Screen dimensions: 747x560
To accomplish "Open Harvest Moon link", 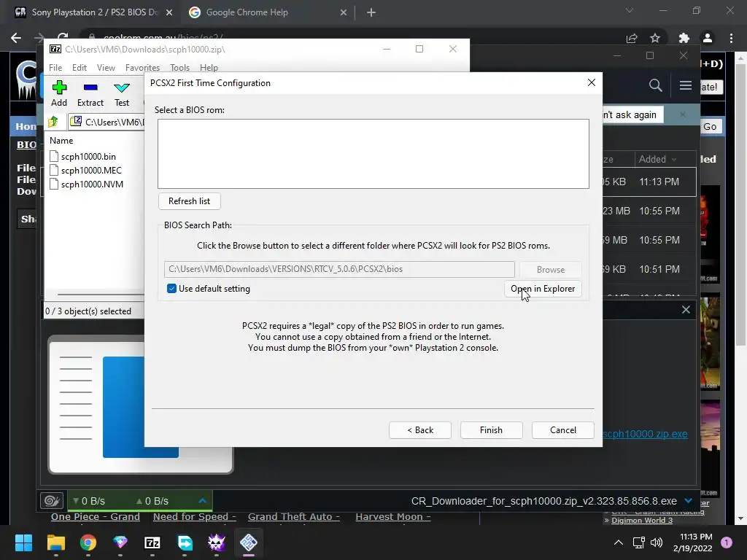I will (x=393, y=517).
